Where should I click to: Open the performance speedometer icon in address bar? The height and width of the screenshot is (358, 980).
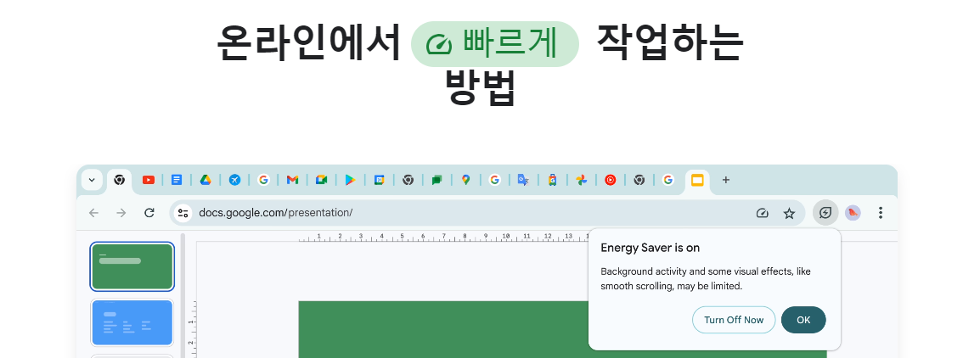tap(762, 213)
